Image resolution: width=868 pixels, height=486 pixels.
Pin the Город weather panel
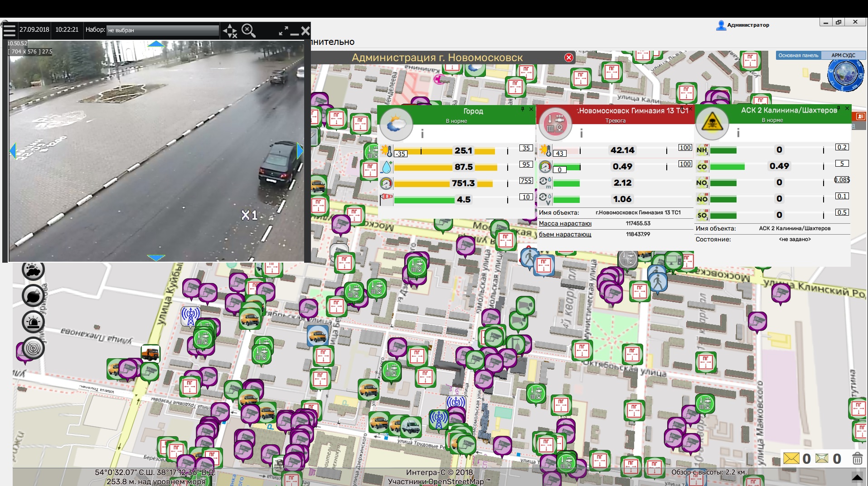coord(523,109)
